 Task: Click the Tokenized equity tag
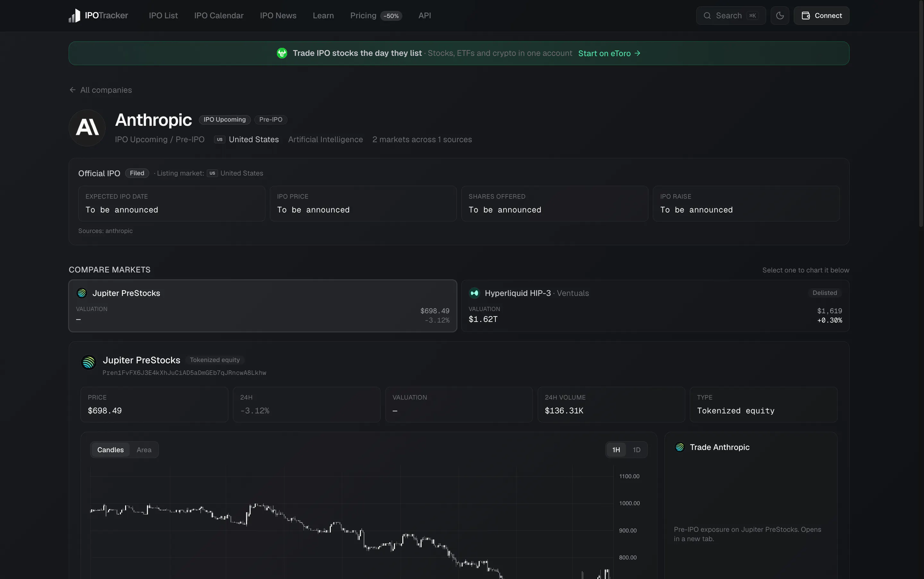click(x=215, y=360)
